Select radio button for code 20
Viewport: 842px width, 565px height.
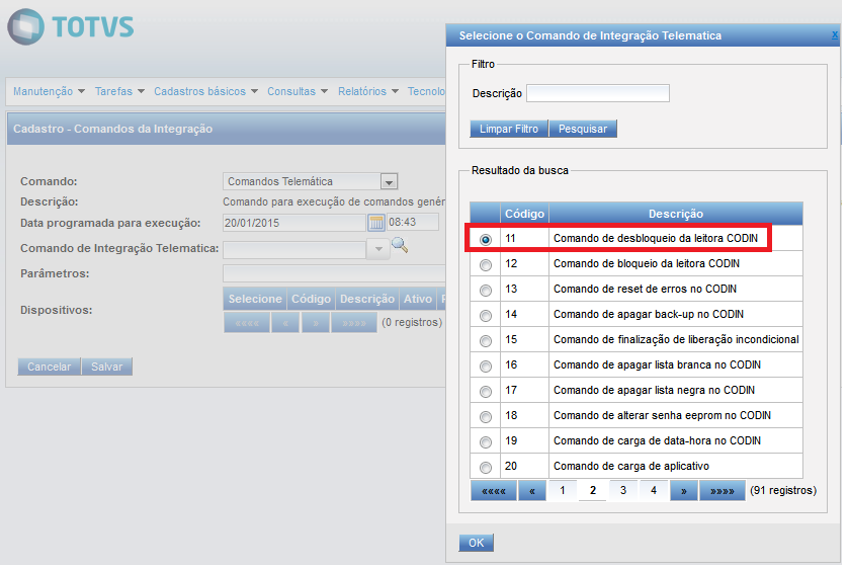(485, 467)
